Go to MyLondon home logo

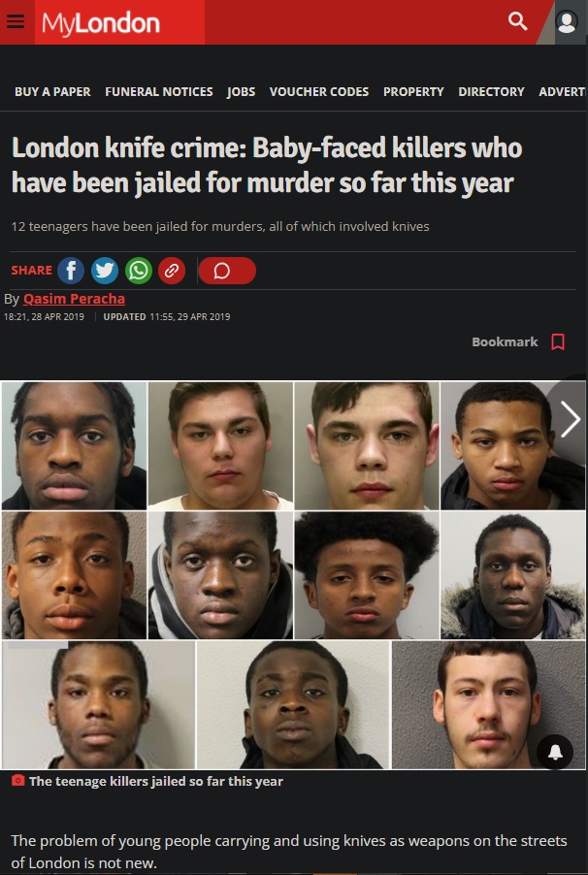pos(101,23)
